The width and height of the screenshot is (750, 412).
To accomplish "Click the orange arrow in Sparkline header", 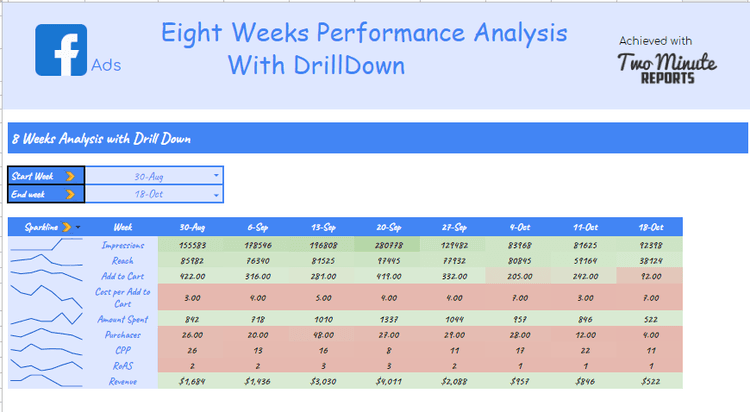I will coord(66,227).
